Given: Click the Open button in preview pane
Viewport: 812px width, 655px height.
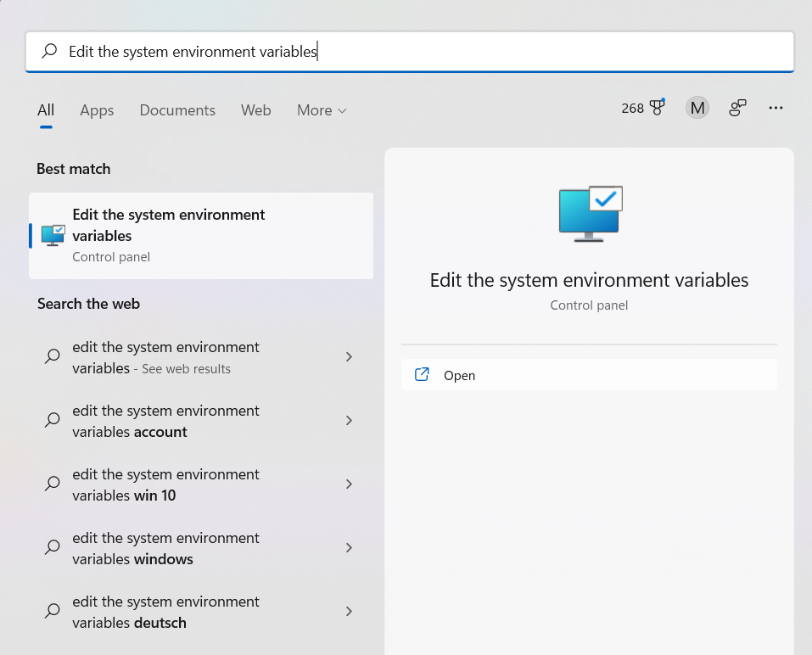Looking at the screenshot, I should 589,374.
